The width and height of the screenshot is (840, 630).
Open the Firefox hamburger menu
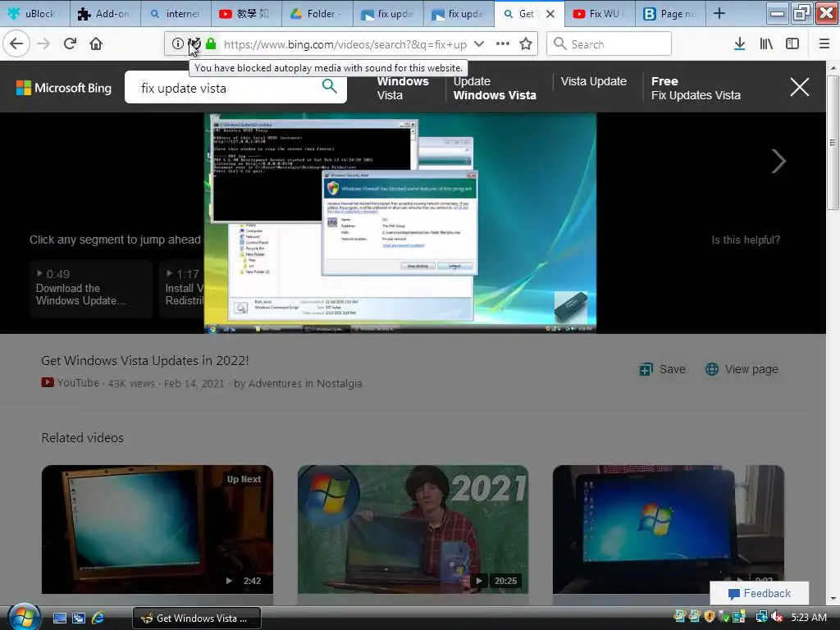coord(824,44)
